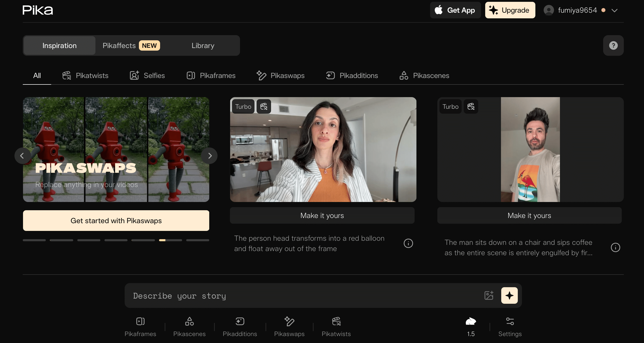The height and width of the screenshot is (343, 644).
Task: Select the Pikaswaps filter tab
Action: (x=280, y=75)
